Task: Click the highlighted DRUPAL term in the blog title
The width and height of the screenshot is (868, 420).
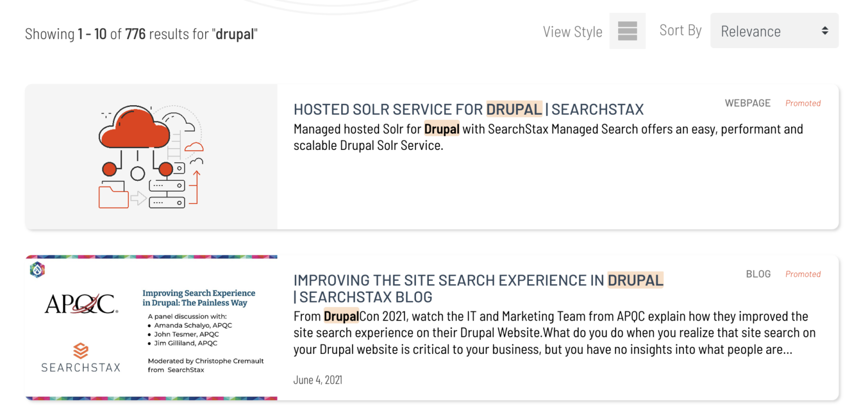Action: 635,280
